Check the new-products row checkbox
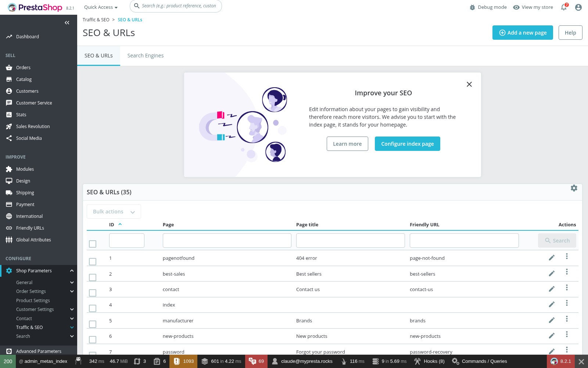This screenshot has height=368, width=588. 93,340
